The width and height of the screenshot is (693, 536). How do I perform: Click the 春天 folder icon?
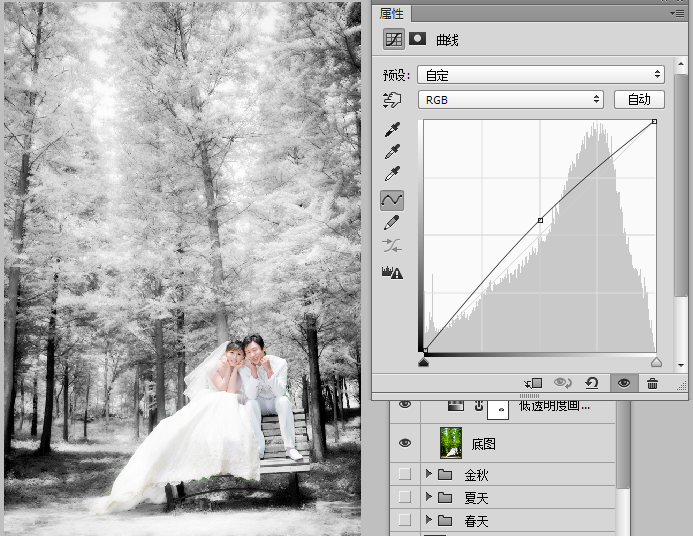point(445,521)
